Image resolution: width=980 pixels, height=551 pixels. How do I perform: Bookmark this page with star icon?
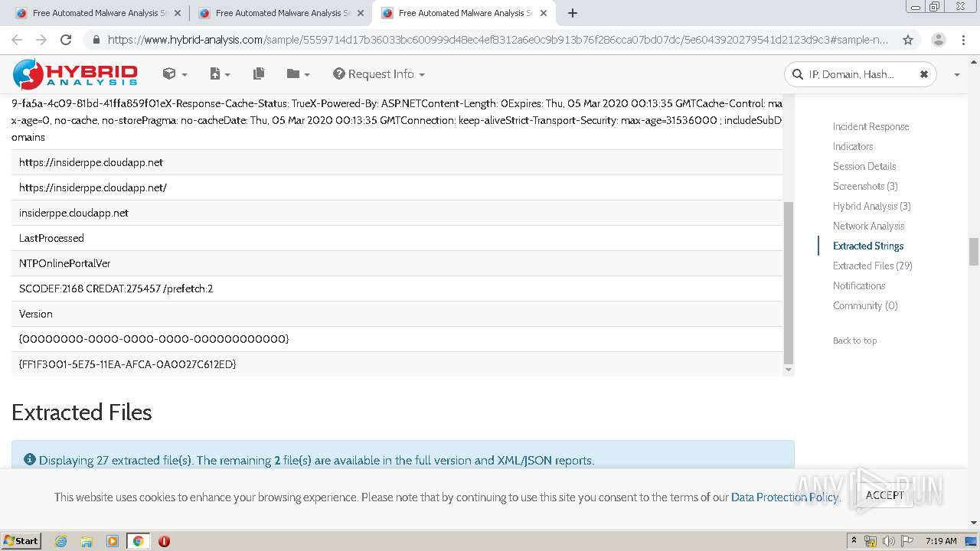pos(908,40)
